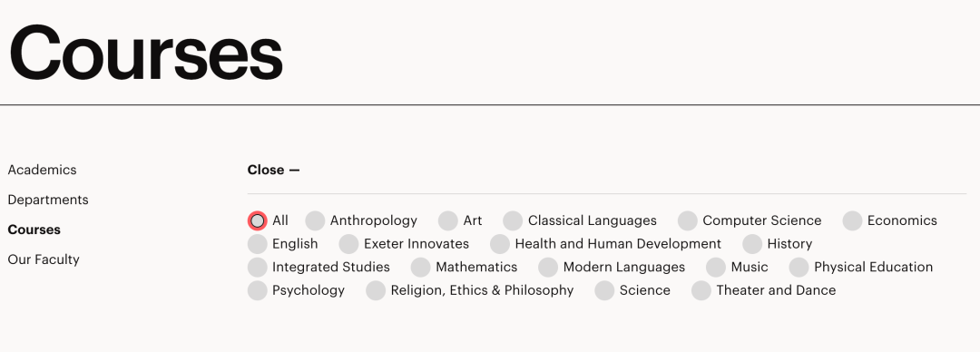
Task: Select the Mathematics radio option
Action: (421, 267)
